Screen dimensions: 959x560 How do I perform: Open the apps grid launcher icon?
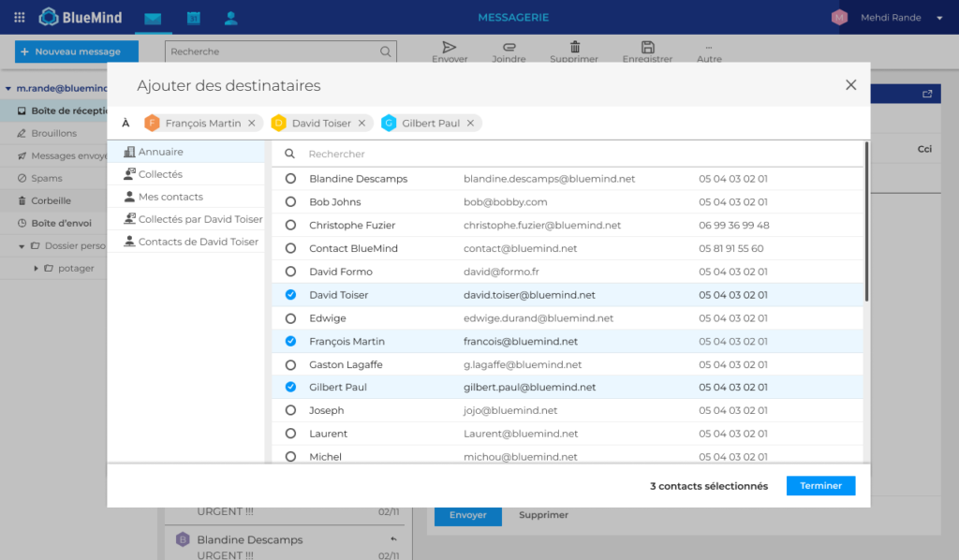click(x=19, y=17)
